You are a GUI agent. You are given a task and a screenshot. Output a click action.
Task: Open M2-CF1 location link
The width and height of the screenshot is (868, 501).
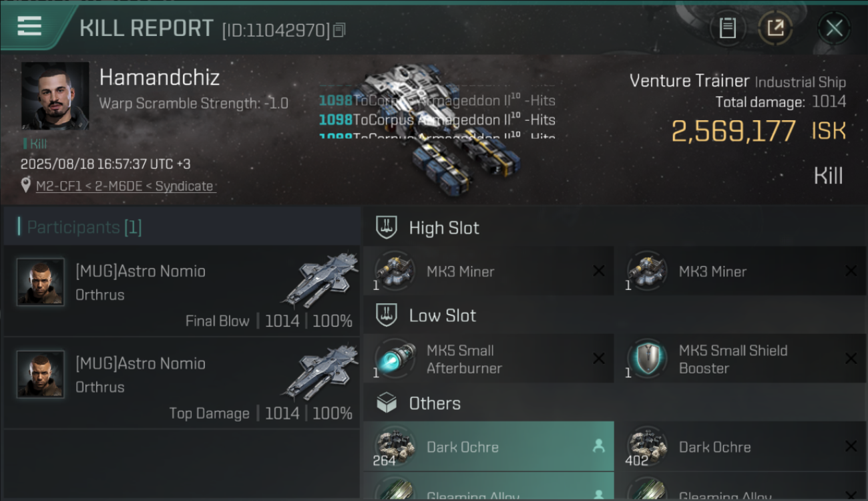click(x=125, y=186)
